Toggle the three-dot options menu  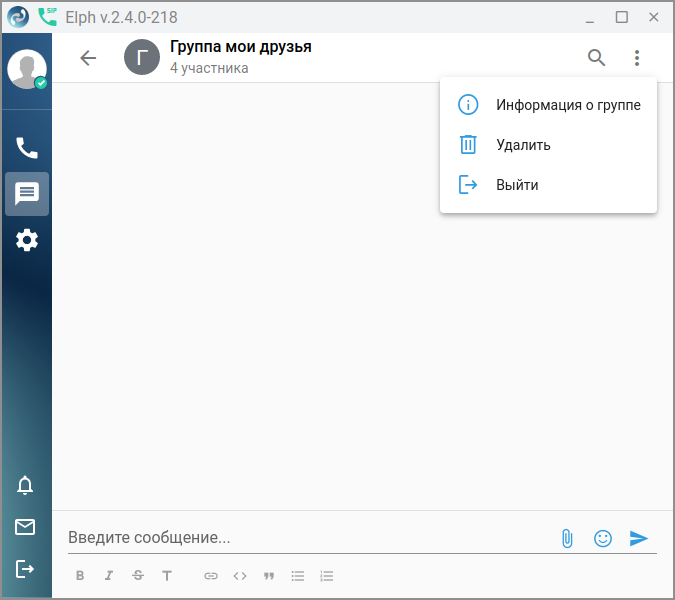coord(637,58)
